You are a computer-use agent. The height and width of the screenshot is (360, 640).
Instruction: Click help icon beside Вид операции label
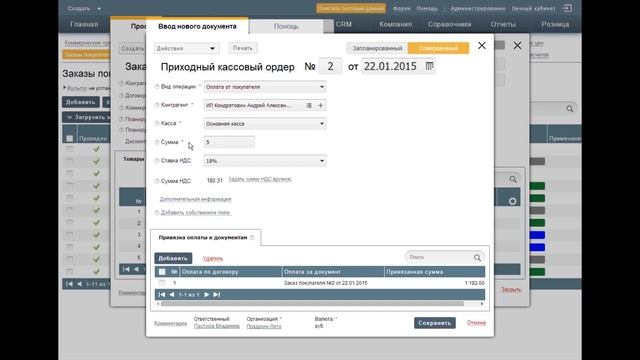[157, 87]
